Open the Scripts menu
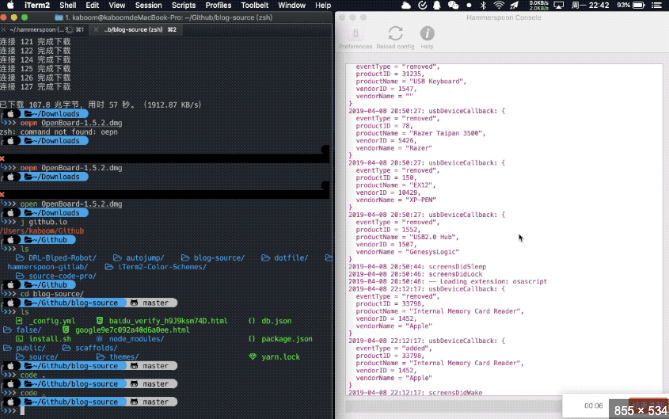Image resolution: width=669 pixels, height=419 pixels. pos(183,5)
